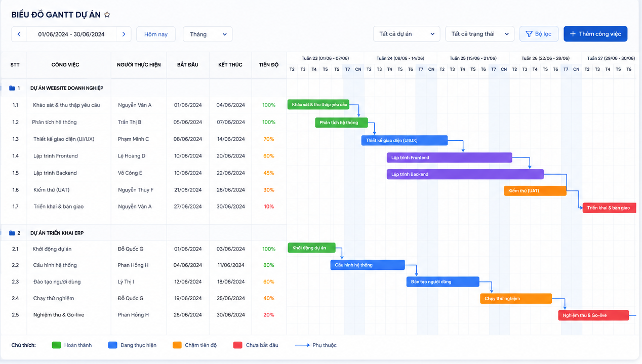
Task: Collapse Dự án Website Doanh Nghiệp row
Action: (143, 88)
